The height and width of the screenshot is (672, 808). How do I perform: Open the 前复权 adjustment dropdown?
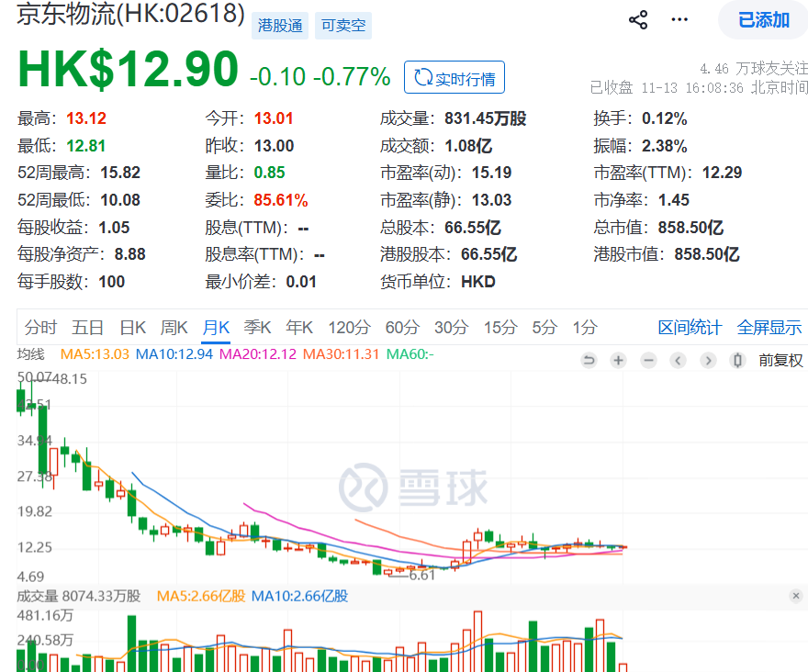(x=780, y=360)
